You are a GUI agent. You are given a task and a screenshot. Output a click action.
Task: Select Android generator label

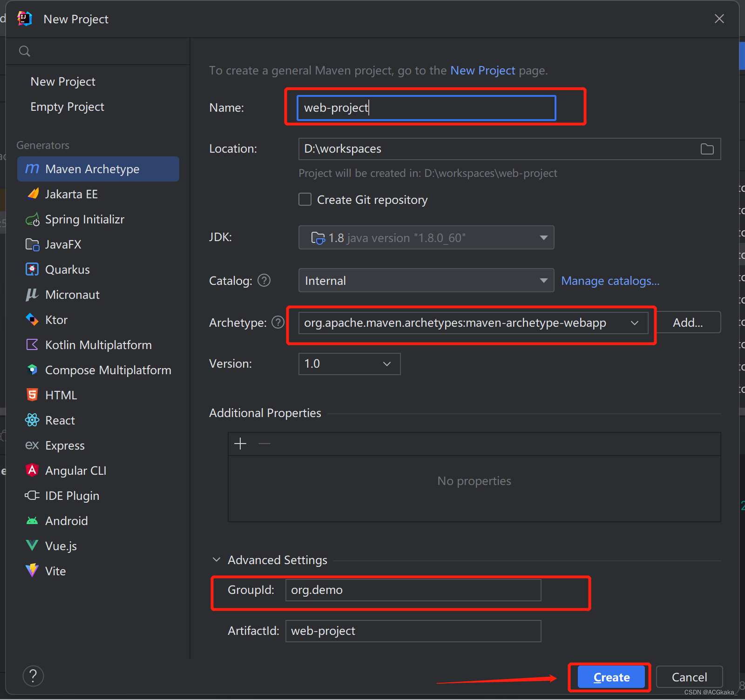point(66,521)
